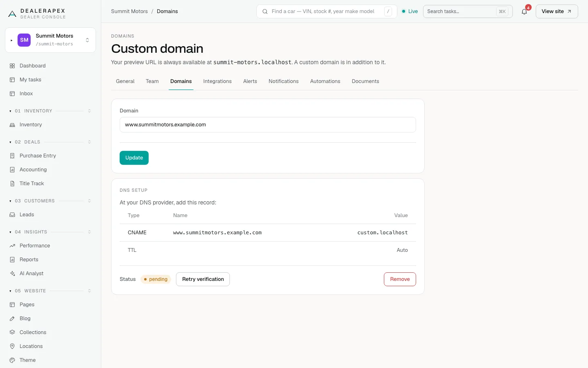This screenshot has width=588, height=368.
Task: Click the View site button
Action: pos(557,11)
